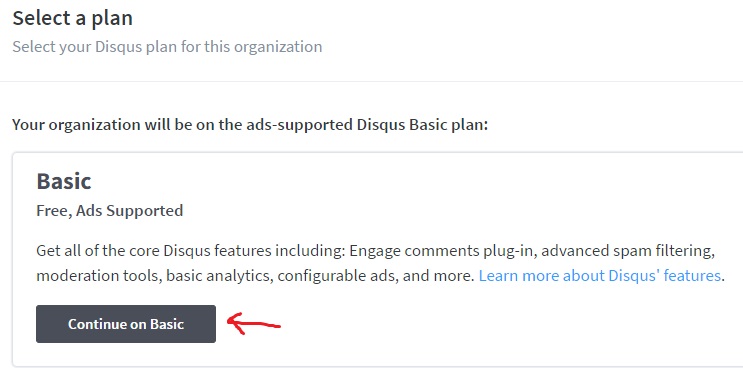Viewport: 743px width, 368px height.
Task: Open Learn more about Disqus' features link
Action: [x=599, y=275]
